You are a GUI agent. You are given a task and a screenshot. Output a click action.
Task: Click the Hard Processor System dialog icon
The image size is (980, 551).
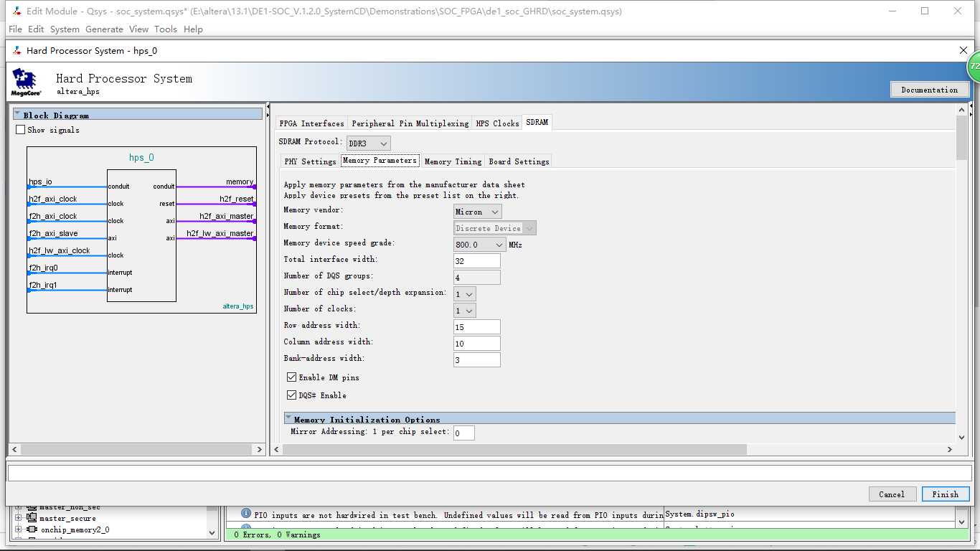click(17, 51)
